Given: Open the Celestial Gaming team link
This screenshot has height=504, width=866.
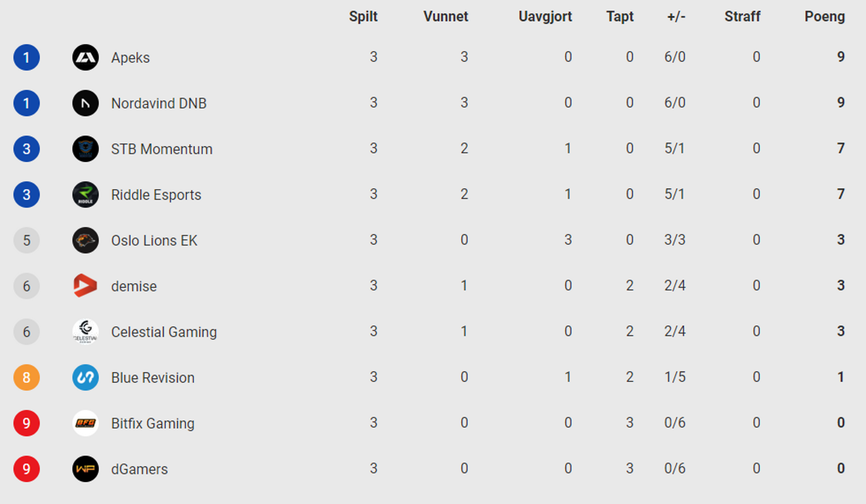Looking at the screenshot, I should tap(164, 332).
